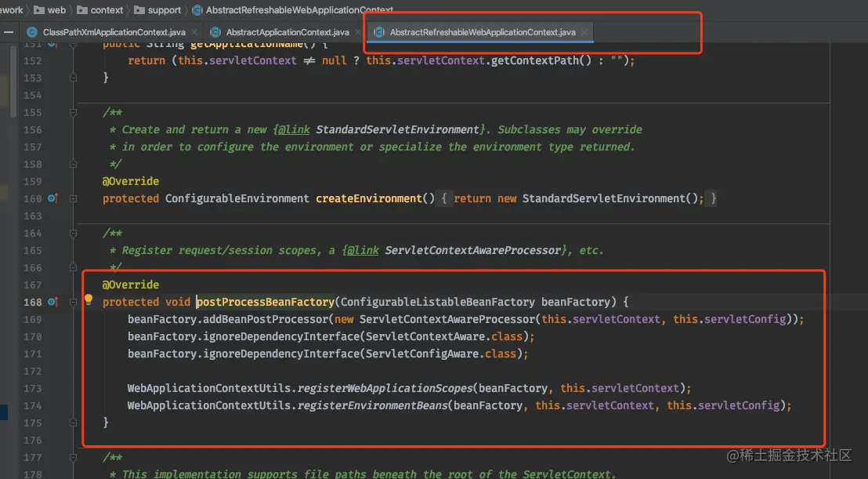Close the AbstractRefreshableWebApplicationContext.java tab

pos(584,32)
